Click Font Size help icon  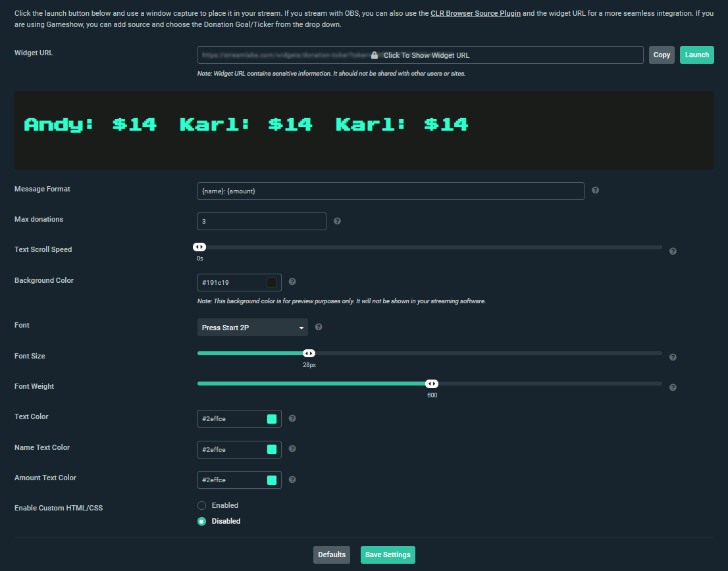point(673,357)
